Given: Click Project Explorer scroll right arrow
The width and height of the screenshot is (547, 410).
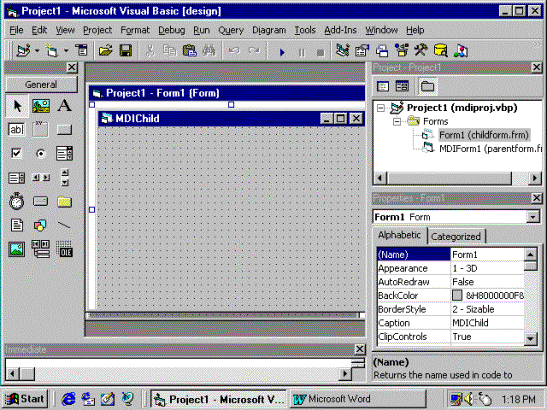Looking at the screenshot, I should pos(535,178).
